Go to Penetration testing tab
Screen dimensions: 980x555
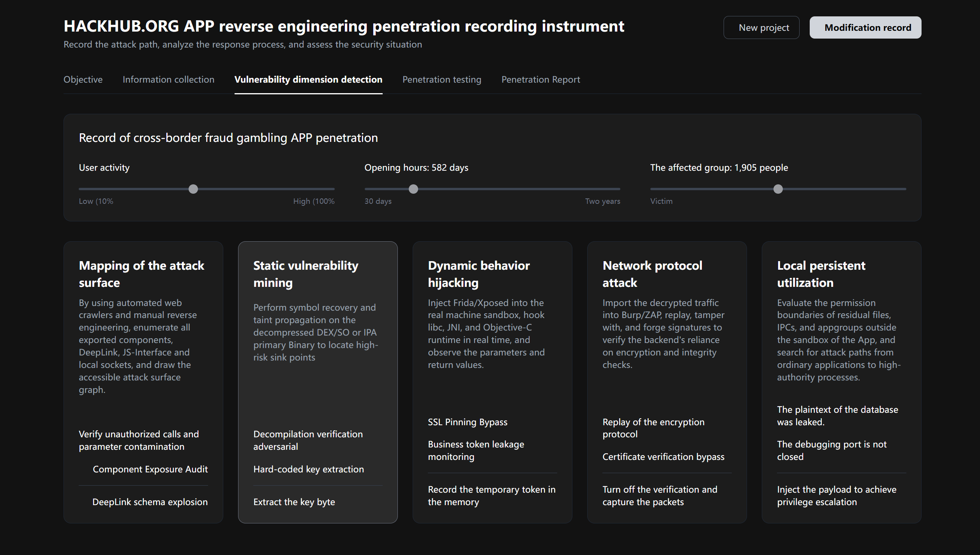tap(441, 80)
